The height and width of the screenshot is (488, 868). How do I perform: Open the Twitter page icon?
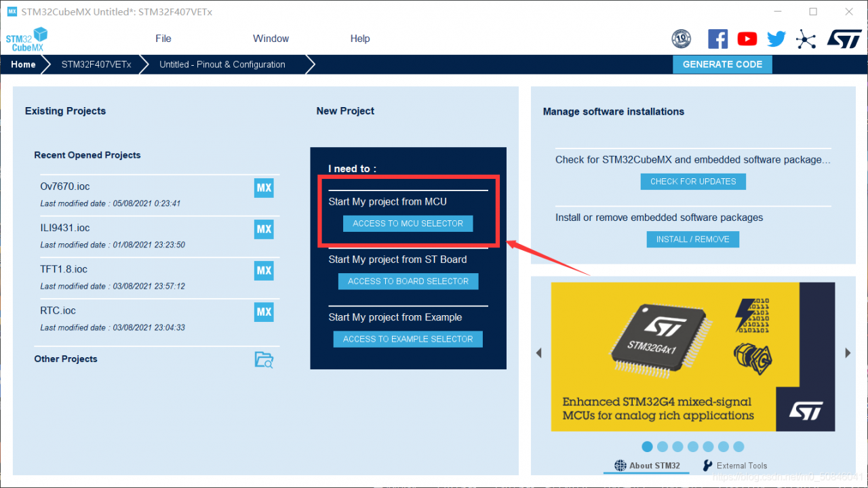tap(776, 39)
